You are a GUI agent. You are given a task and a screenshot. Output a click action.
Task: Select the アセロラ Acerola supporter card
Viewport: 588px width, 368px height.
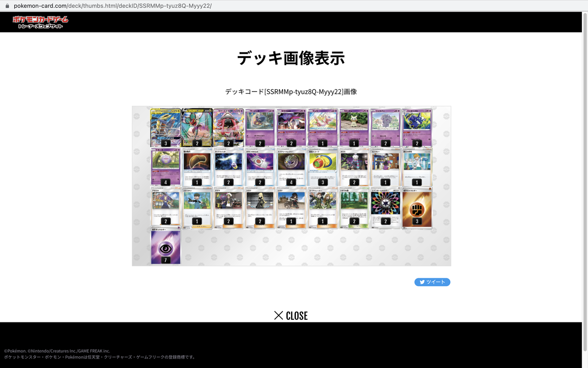coord(166,206)
